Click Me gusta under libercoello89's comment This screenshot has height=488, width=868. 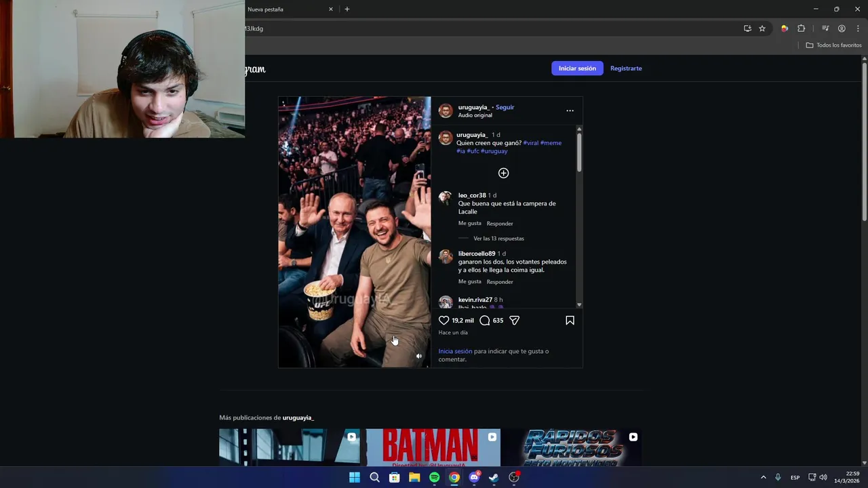pos(470,282)
